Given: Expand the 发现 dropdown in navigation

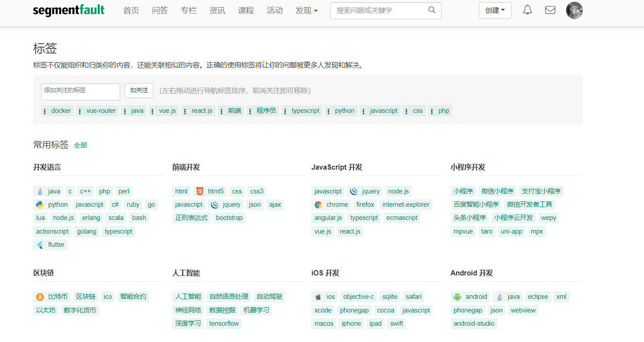Looking at the screenshot, I should (307, 10).
